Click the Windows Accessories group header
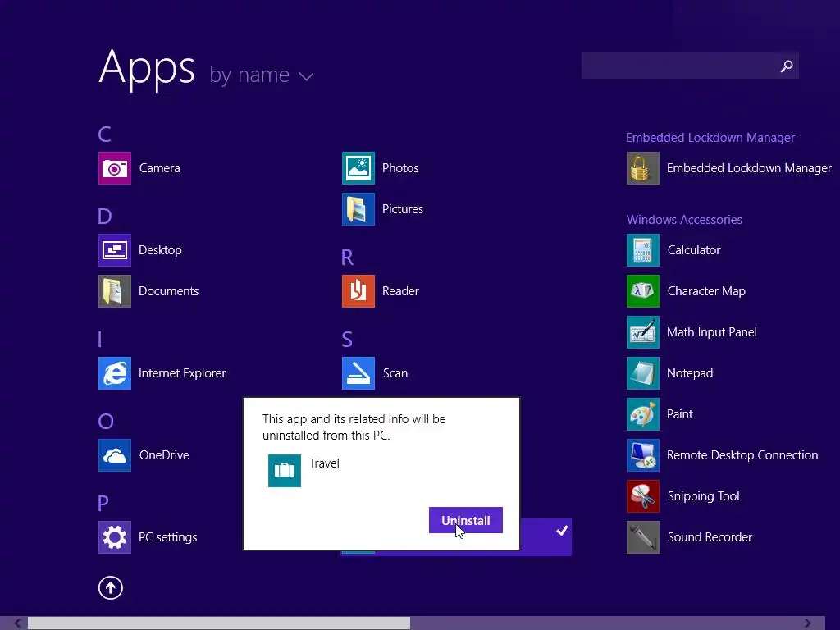 click(x=684, y=220)
